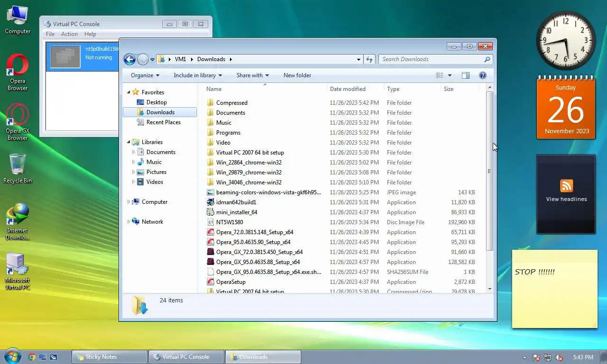
Task: Switch to Downloads taskbar button
Action: pyautogui.click(x=263, y=357)
